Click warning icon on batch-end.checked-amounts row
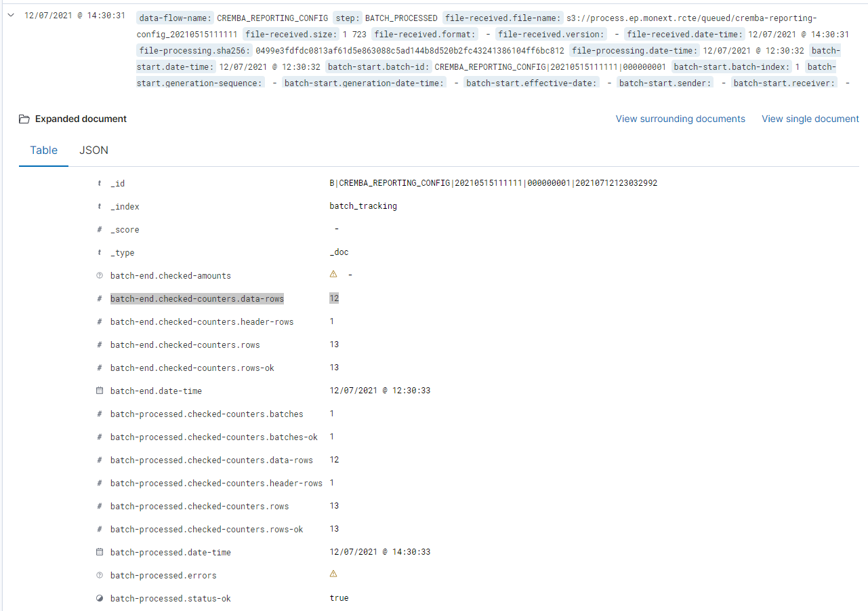Screen dimensions: 868x611 333,275
